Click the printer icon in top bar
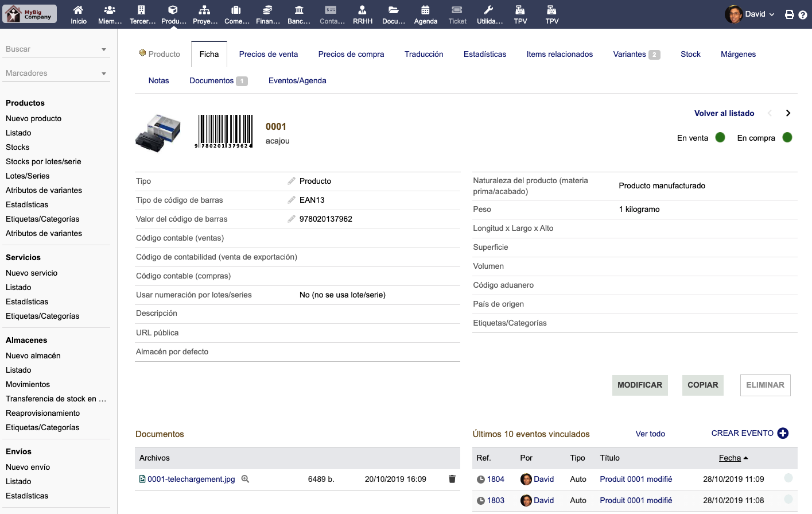The width and height of the screenshot is (812, 514). pos(790,14)
